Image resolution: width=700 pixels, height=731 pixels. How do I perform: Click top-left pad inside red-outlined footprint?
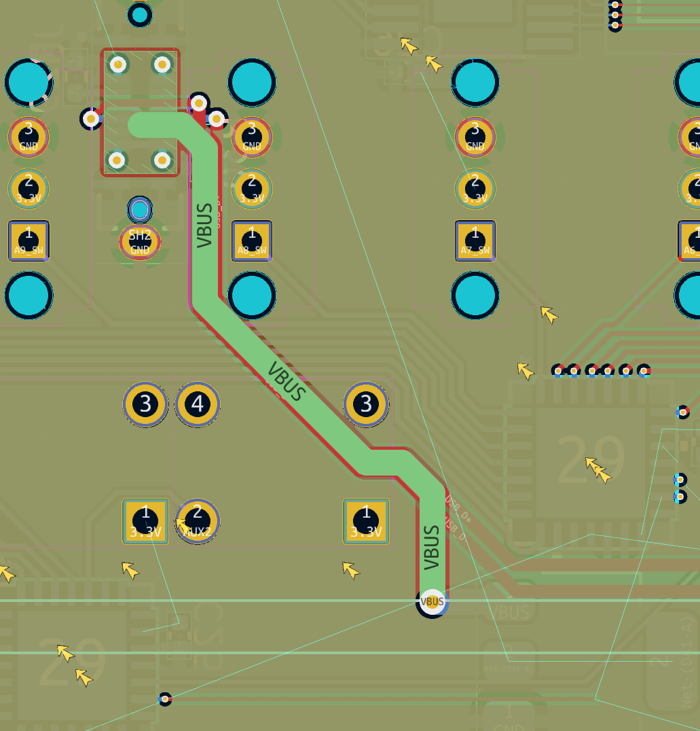[x=118, y=65]
